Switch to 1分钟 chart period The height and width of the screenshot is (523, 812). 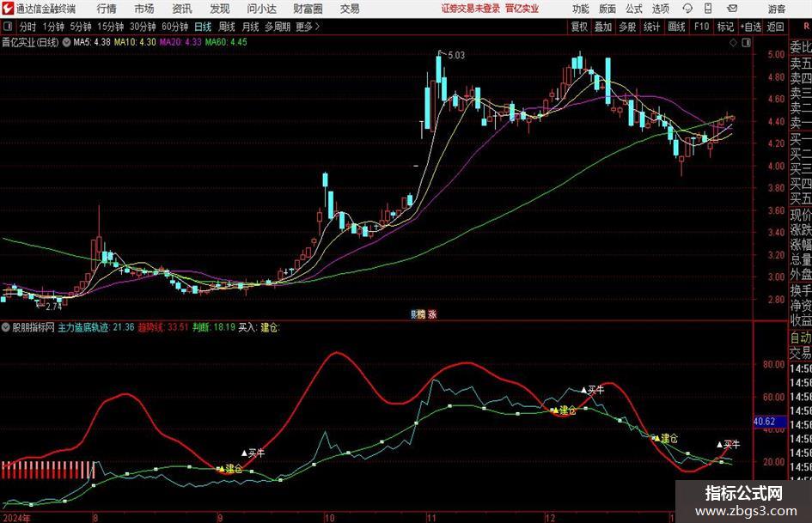(x=53, y=27)
